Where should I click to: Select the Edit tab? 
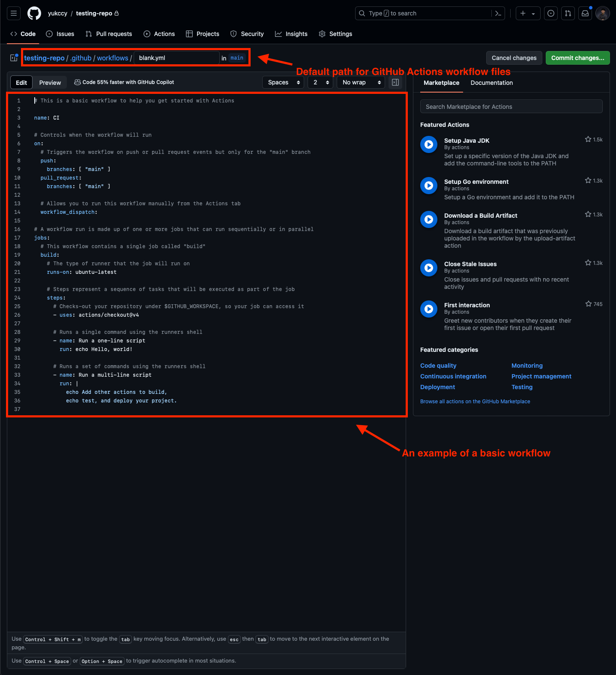tap(21, 83)
